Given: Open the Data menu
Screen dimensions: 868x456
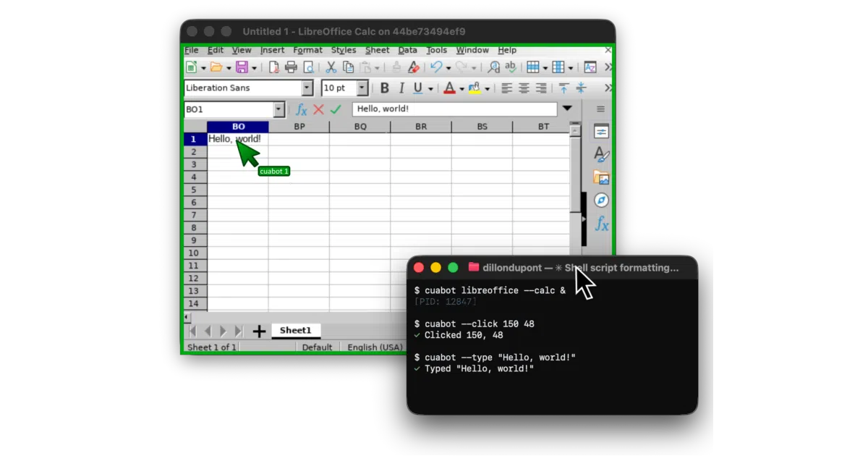Looking at the screenshot, I should [408, 50].
